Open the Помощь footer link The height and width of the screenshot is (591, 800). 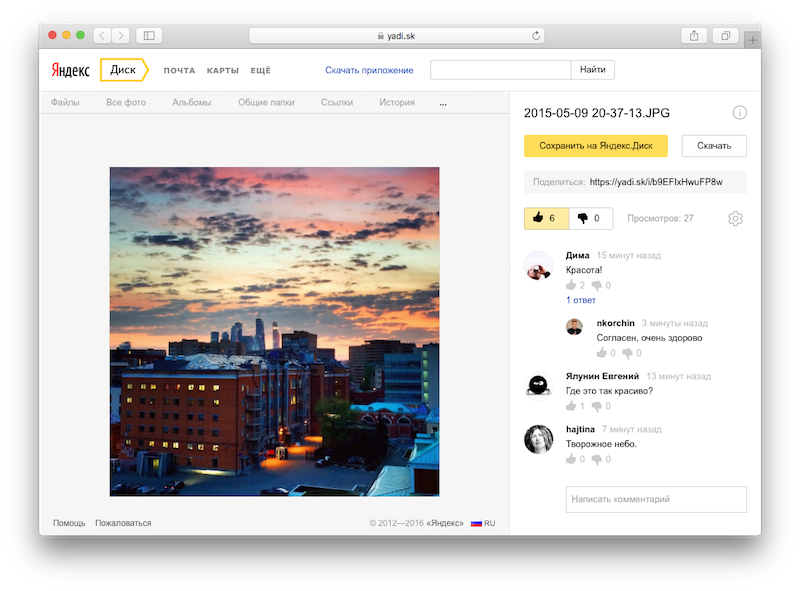tap(69, 523)
